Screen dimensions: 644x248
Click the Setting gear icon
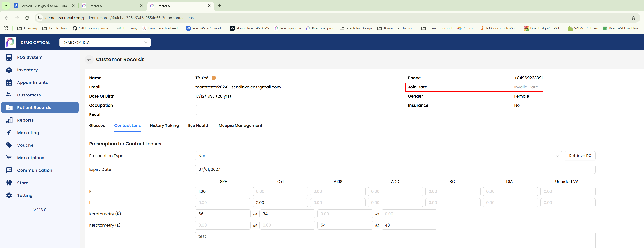(x=9, y=195)
